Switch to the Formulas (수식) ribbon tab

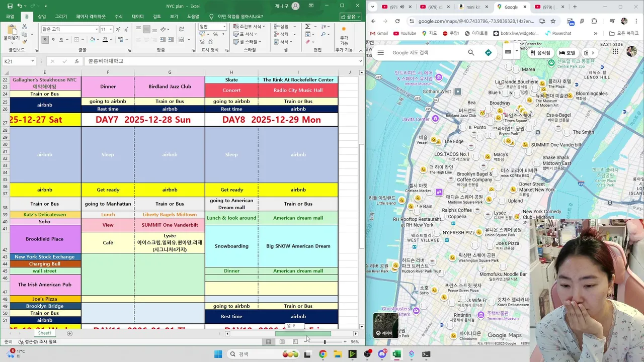tap(119, 17)
